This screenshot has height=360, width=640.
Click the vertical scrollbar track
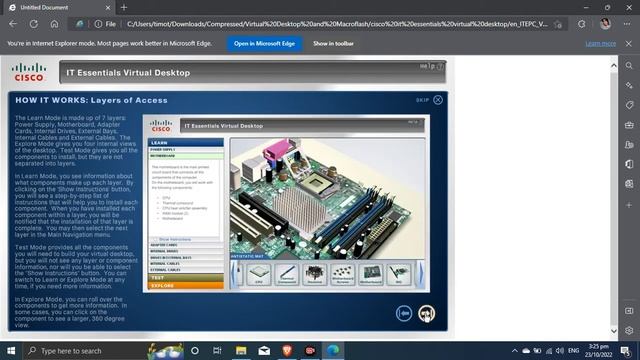click(614, 198)
